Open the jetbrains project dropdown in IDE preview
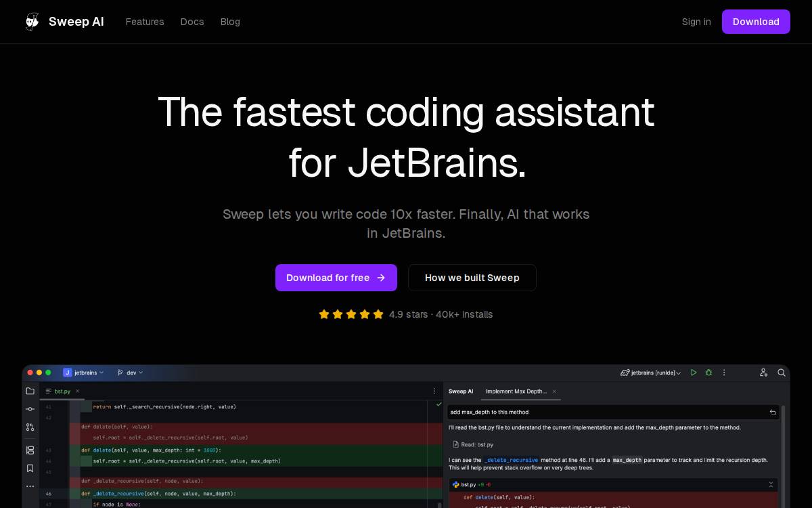 (84, 373)
